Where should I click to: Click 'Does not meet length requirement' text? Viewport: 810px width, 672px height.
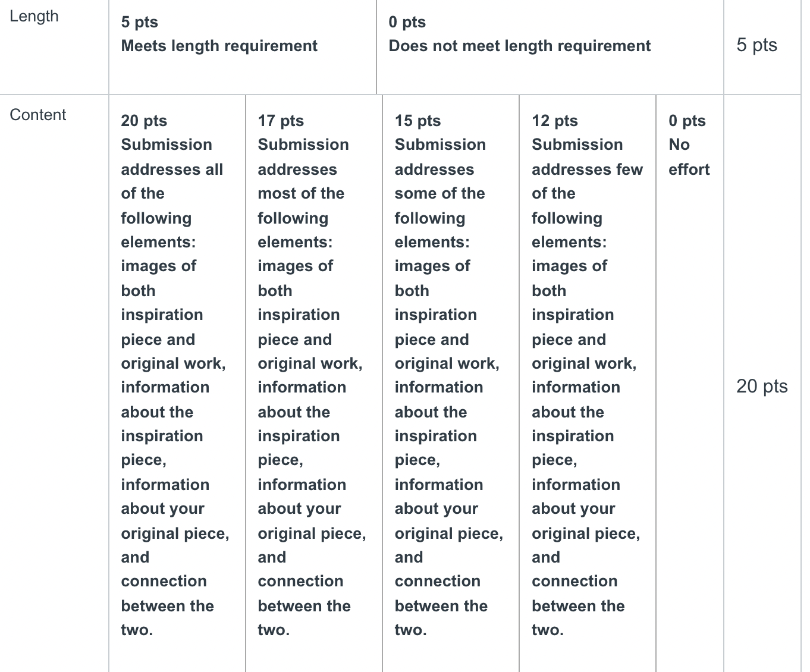[x=520, y=46]
